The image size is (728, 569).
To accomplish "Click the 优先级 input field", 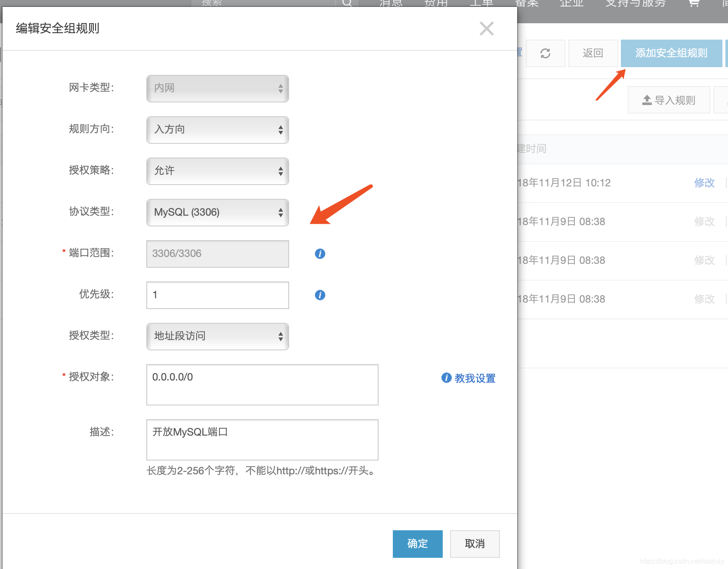I will pos(218,295).
